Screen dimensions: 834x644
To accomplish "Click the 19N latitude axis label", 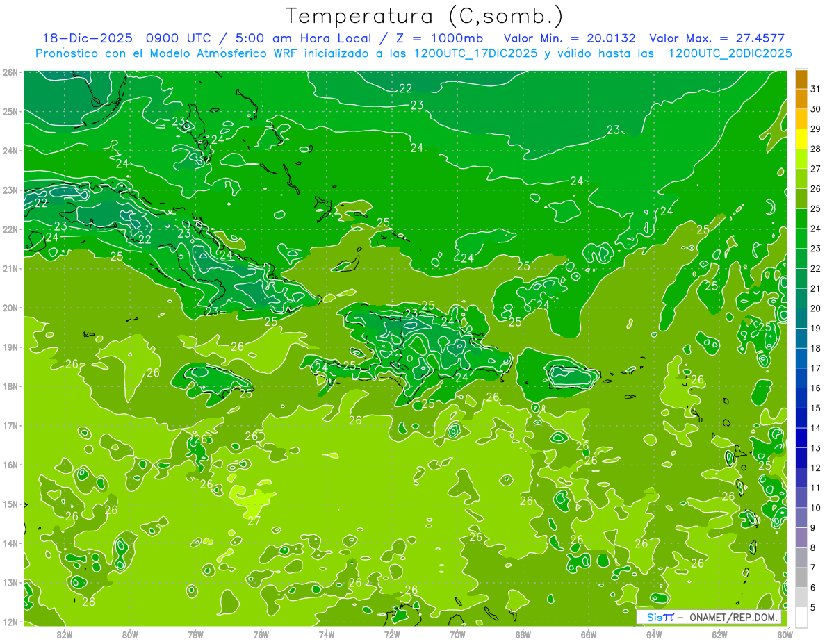I will 10,347.
